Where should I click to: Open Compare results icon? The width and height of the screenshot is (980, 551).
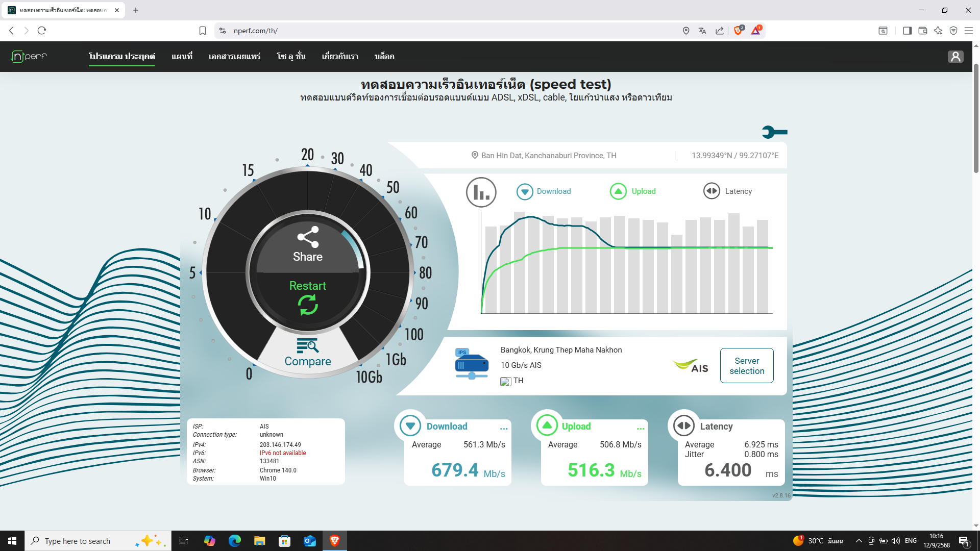pos(308,346)
